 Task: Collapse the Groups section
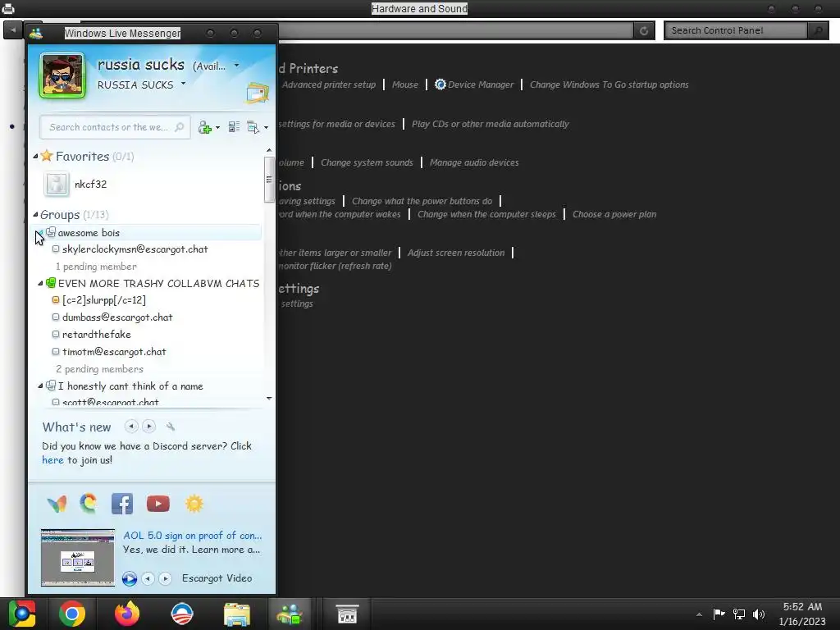35,215
